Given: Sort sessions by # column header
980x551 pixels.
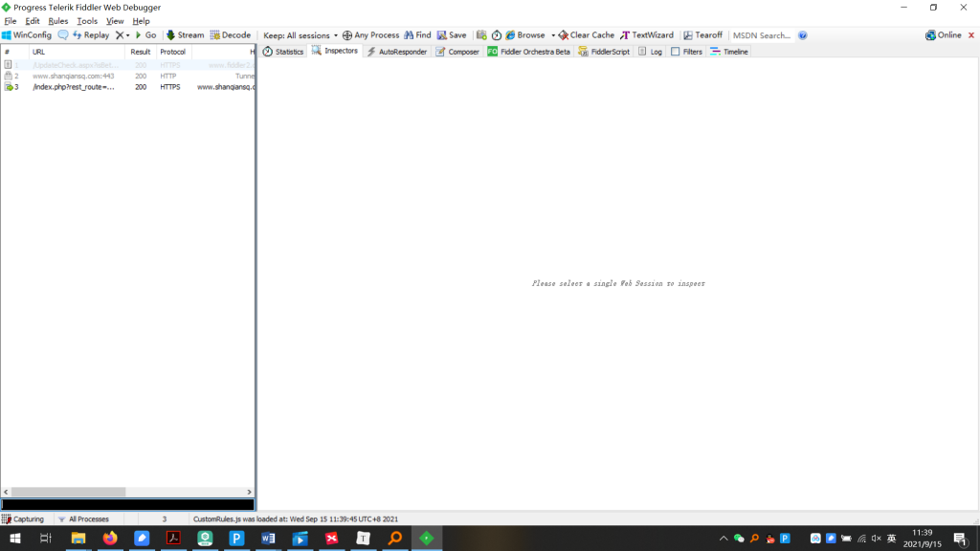Looking at the screenshot, I should click(x=14, y=52).
